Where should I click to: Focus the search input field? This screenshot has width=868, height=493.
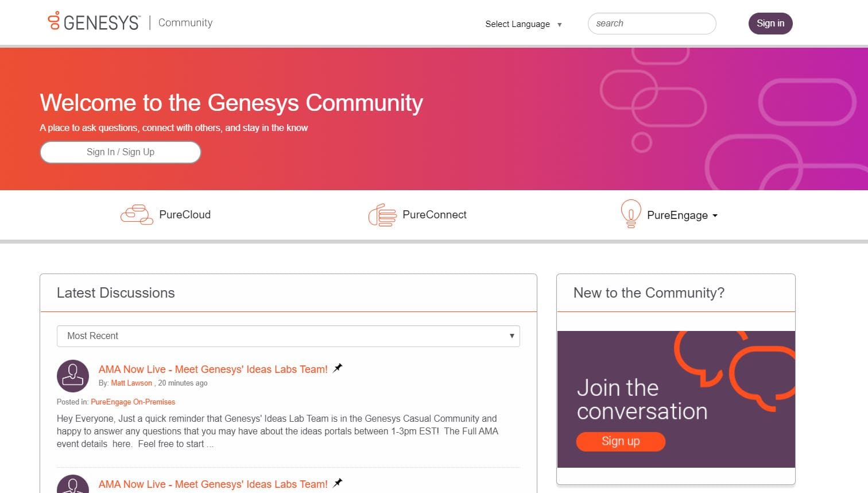(652, 24)
